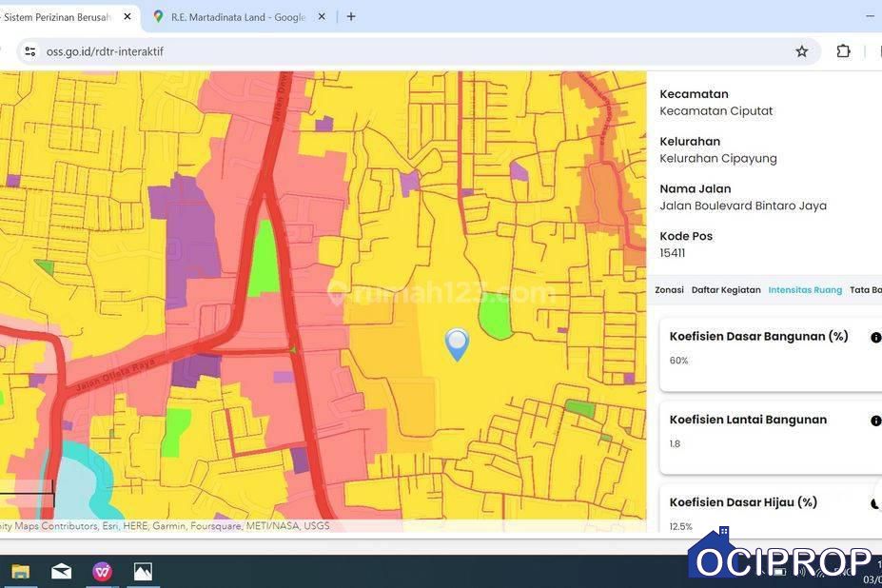Click the address bar URL oss.go.id/rdtr-interaktif
The width and height of the screenshot is (882, 588).
coord(105,51)
